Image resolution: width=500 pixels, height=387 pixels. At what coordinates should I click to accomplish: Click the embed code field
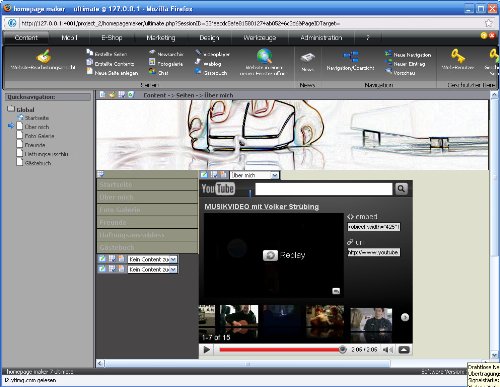coord(374,227)
